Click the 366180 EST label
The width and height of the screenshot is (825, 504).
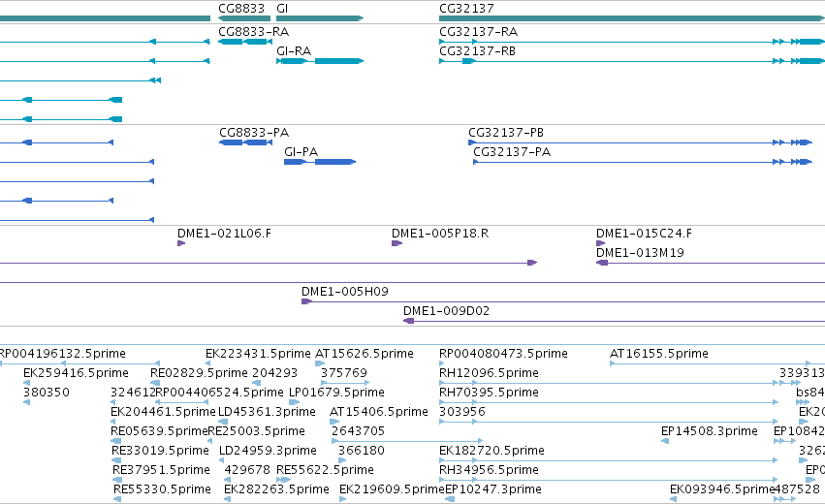tap(362, 451)
